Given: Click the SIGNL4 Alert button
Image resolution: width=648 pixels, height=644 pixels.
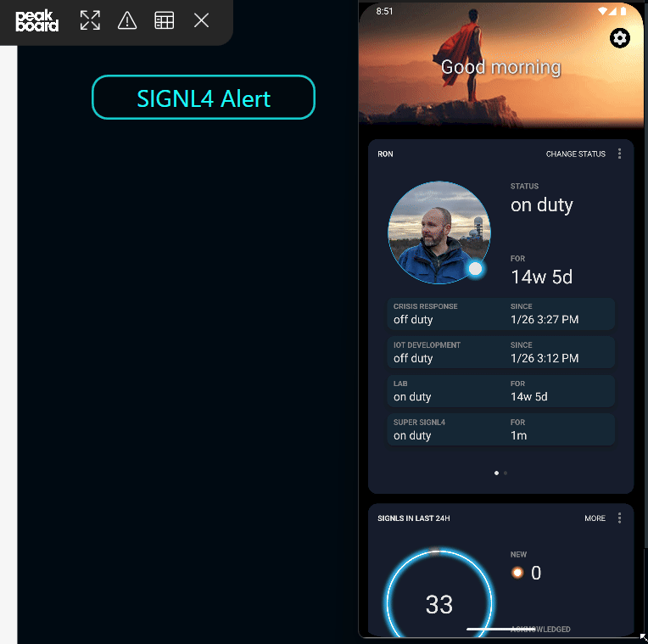Looking at the screenshot, I should 204,98.
